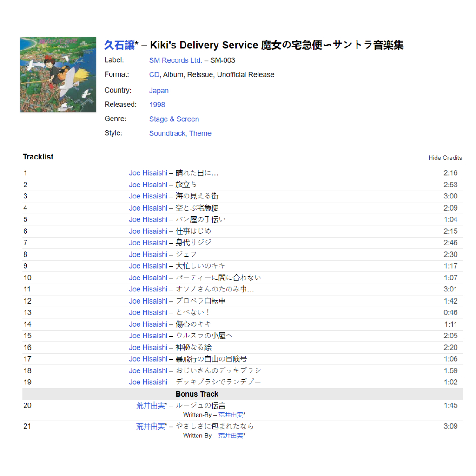Open Joe Hisaishi link on track 7

148,243
